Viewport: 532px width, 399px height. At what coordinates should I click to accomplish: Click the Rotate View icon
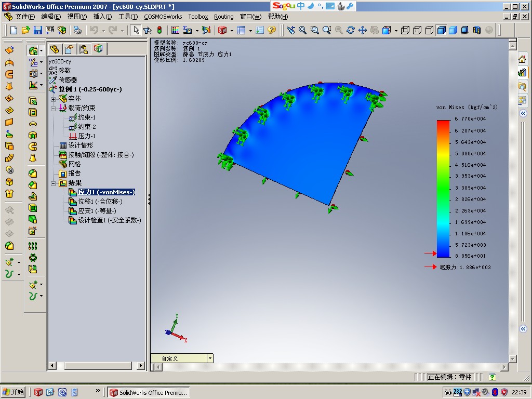coord(351,30)
